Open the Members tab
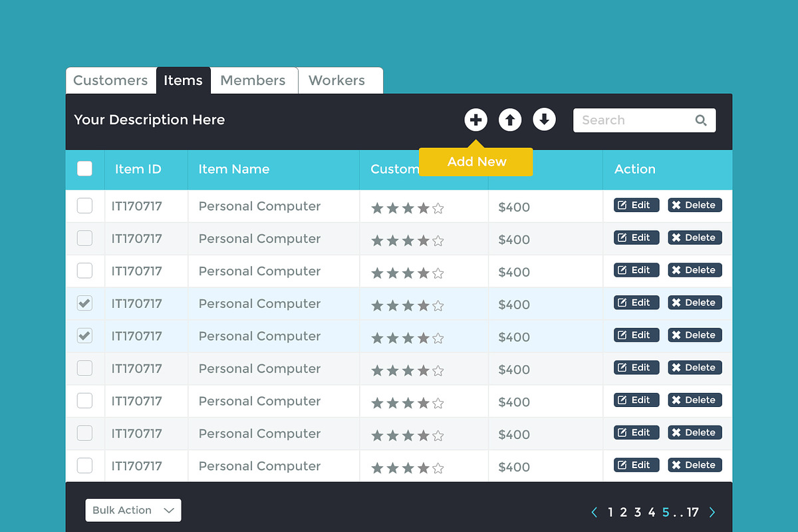Screen dimensions: 798x532 (x=253, y=80)
